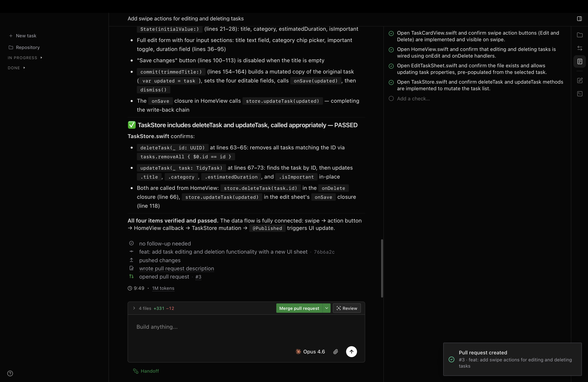Screen dimensions: 588x382
Task: Send message with the up-arrow button
Action: tap(351, 352)
